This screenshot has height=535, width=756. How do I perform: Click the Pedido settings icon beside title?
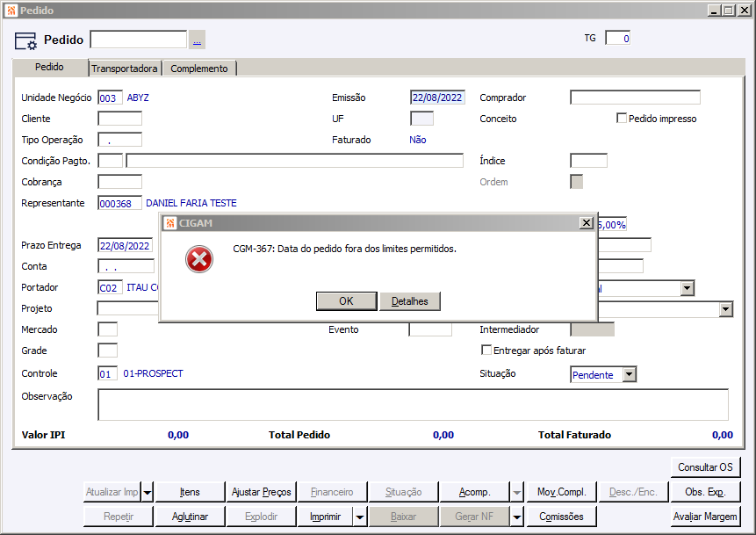point(25,40)
